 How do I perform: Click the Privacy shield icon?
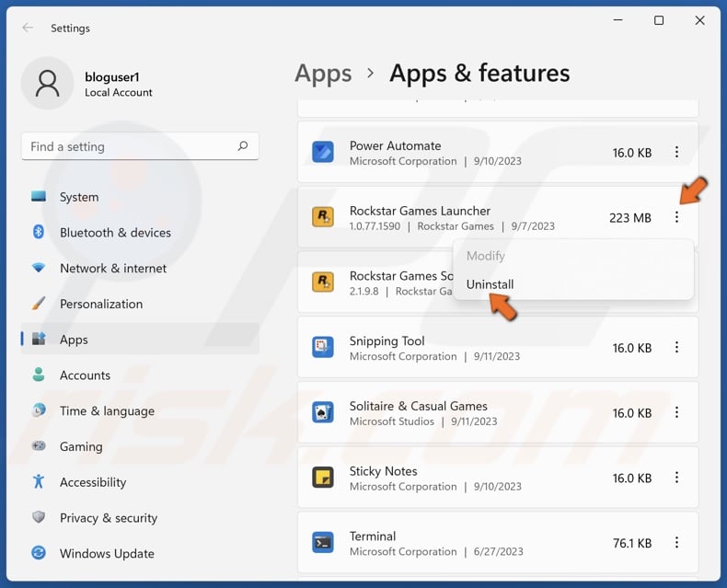coord(39,516)
